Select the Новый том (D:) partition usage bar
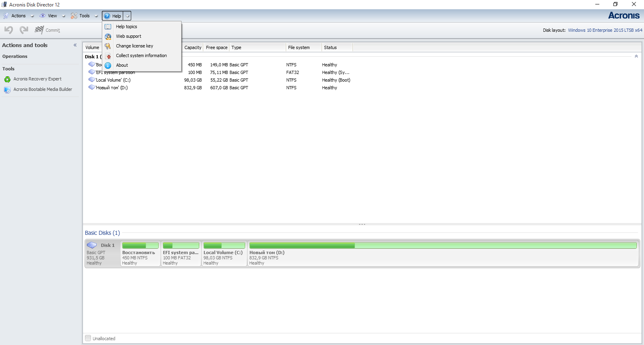This screenshot has height=345, width=644. pos(443,245)
